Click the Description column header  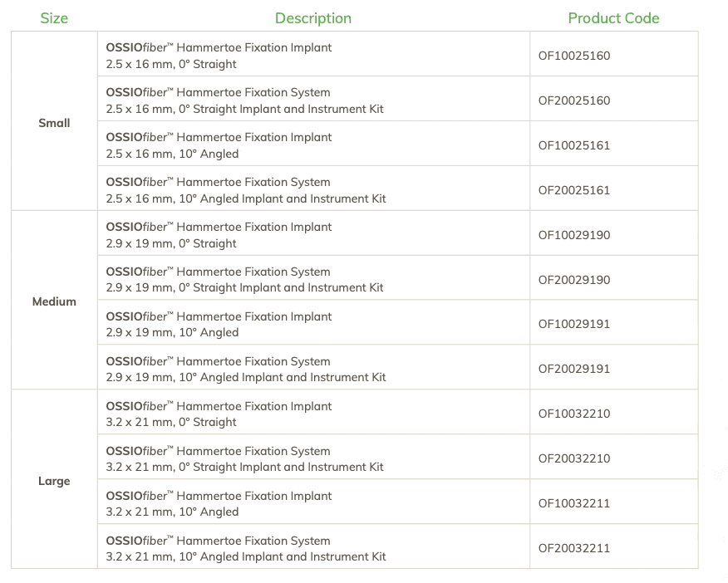pos(313,18)
